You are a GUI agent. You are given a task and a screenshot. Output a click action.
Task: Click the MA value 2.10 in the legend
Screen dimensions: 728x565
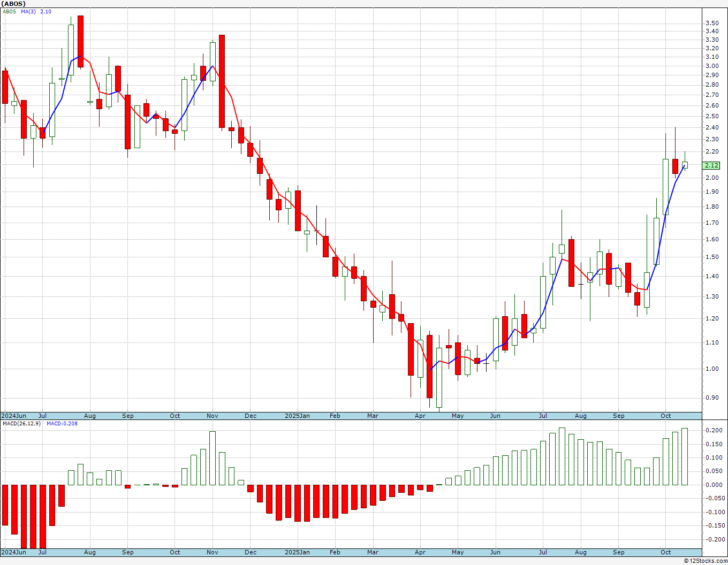tap(46, 12)
